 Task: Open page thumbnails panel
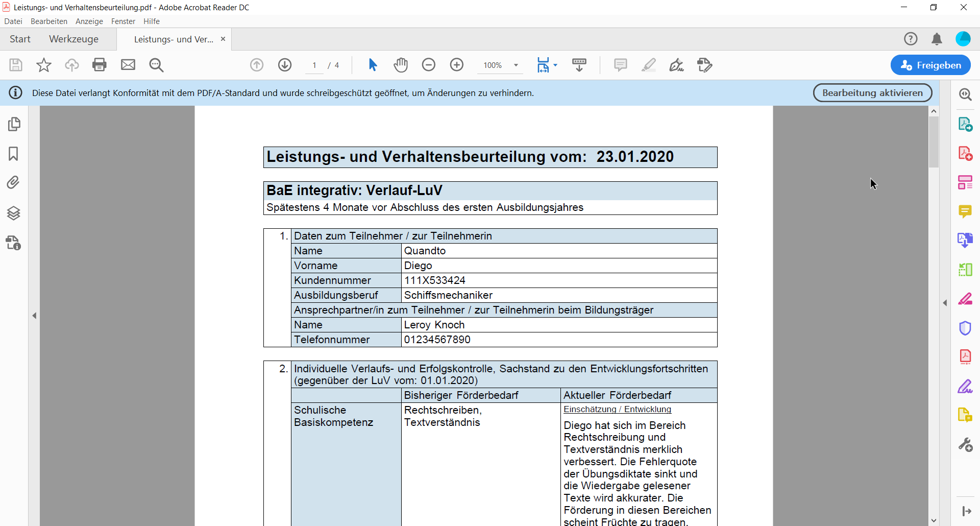[14, 124]
